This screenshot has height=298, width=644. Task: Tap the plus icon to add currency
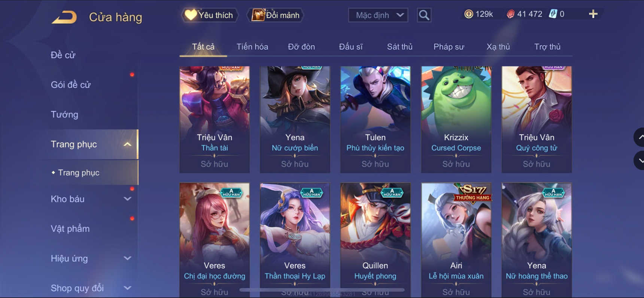[x=593, y=14]
